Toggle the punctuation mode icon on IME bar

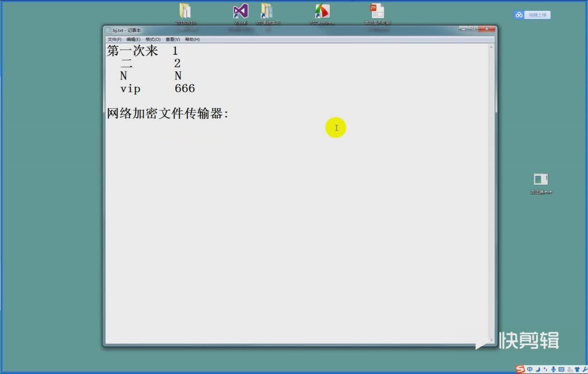tap(545, 369)
